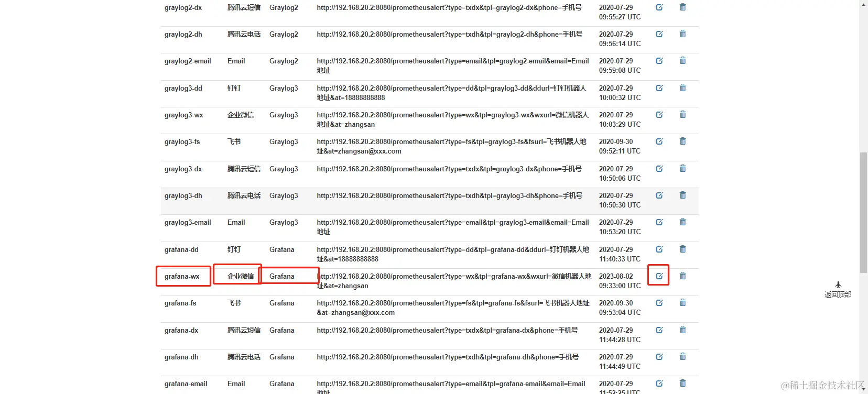Image resolution: width=868 pixels, height=394 pixels.
Task: Delete the graylog3-dd template
Action: tap(682, 88)
